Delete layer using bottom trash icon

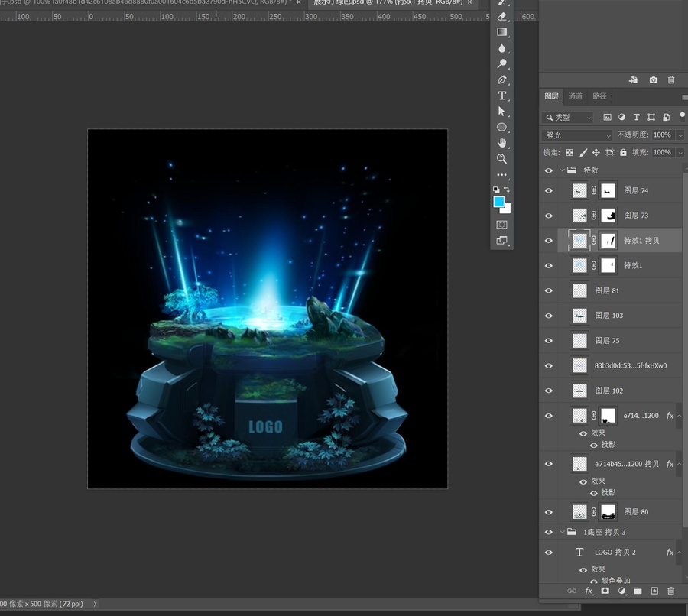[x=670, y=591]
